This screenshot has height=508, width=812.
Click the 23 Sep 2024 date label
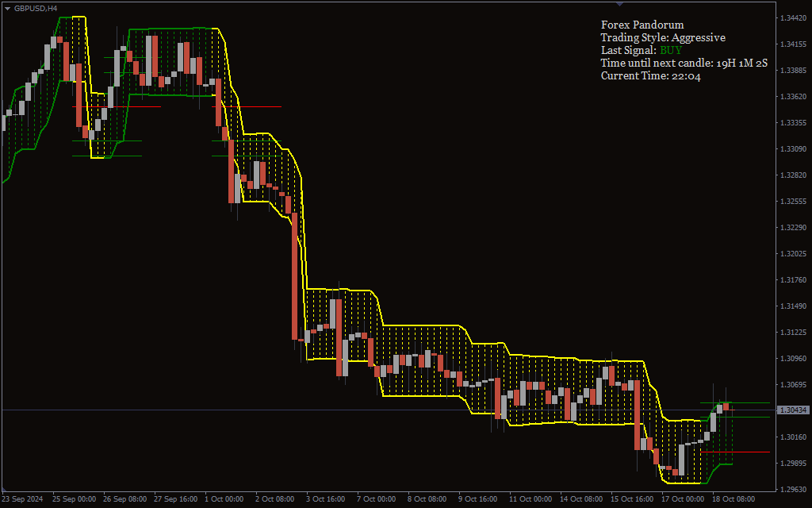pyautogui.click(x=22, y=499)
